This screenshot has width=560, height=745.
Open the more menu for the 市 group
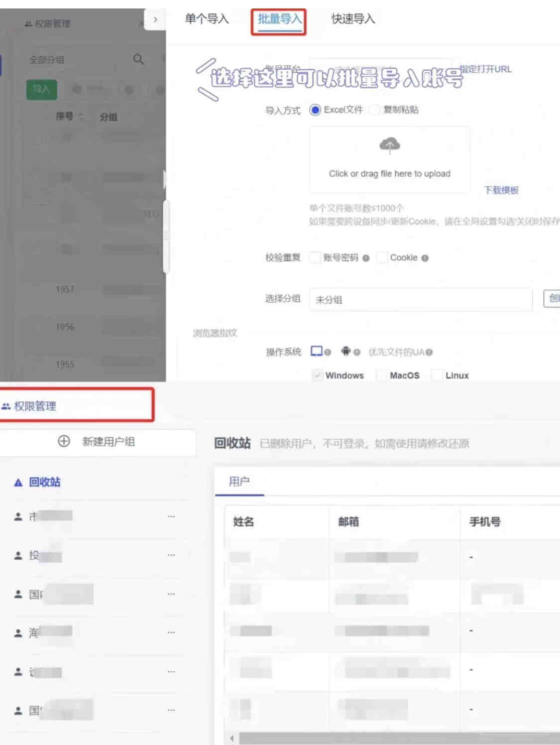[171, 516]
